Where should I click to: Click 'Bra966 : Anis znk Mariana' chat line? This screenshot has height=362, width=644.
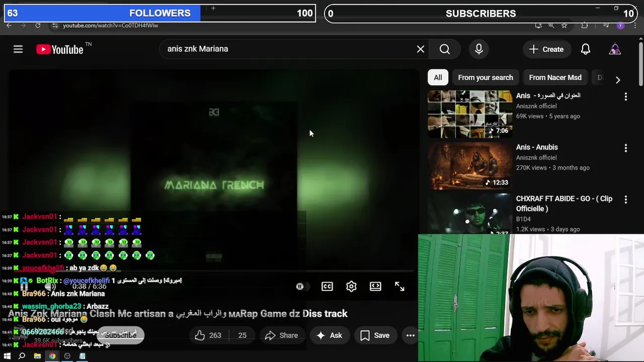click(x=53, y=294)
